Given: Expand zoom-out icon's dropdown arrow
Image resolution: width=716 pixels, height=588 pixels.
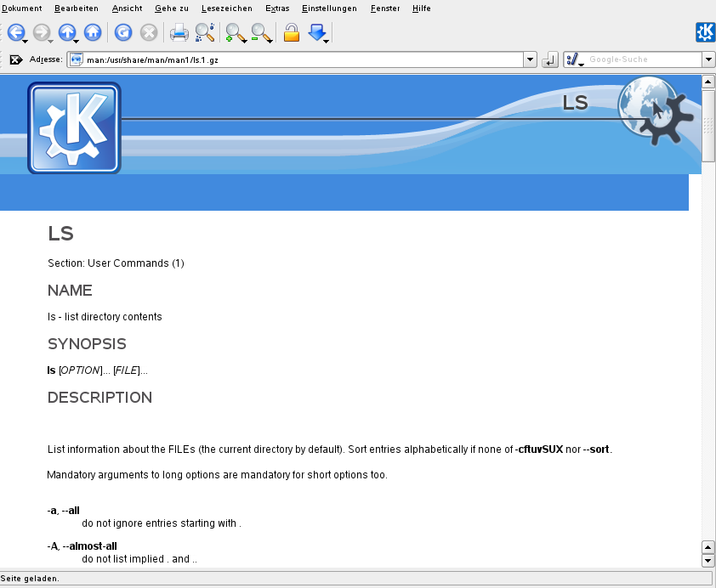Looking at the screenshot, I should (270, 42).
